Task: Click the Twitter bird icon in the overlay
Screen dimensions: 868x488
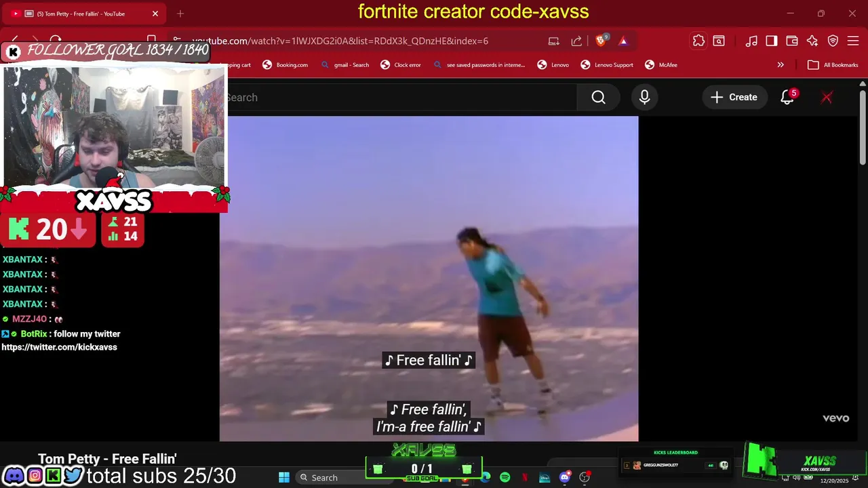Action: pyautogui.click(x=73, y=476)
